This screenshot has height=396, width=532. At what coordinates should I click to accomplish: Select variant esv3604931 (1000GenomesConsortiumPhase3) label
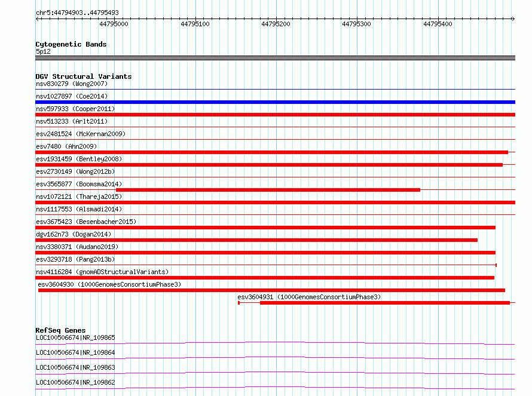tap(309, 297)
